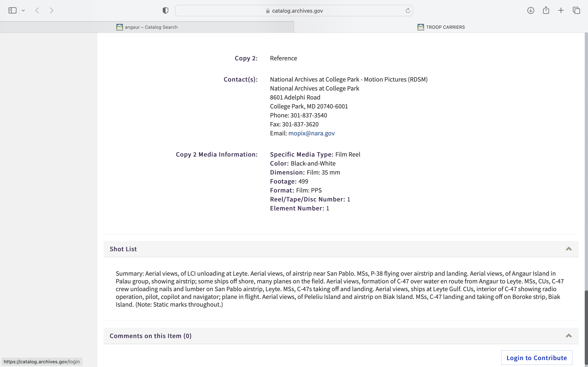
Task: Click the mopix@nara.gov email link
Action: pyautogui.click(x=311, y=133)
